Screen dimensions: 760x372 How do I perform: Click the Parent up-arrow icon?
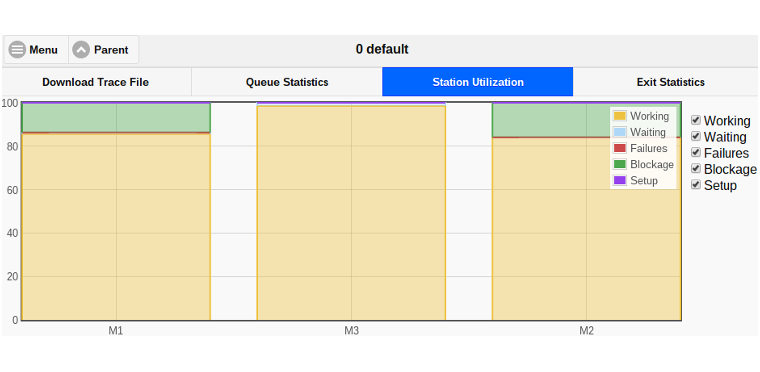81,49
